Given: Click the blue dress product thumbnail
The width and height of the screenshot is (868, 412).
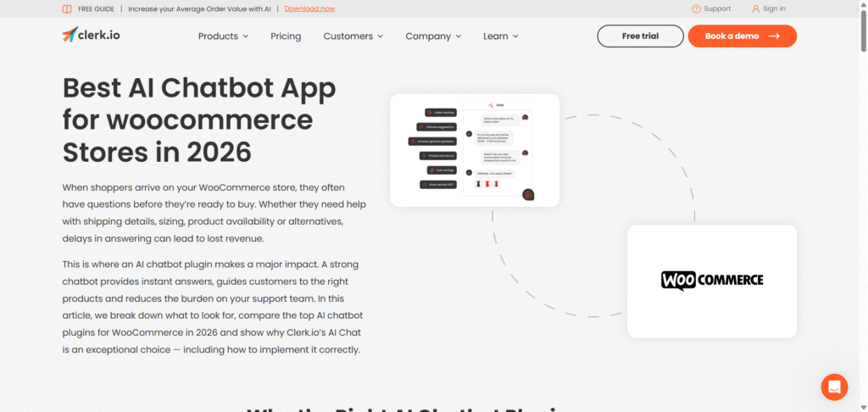Looking at the screenshot, I should (x=478, y=184).
